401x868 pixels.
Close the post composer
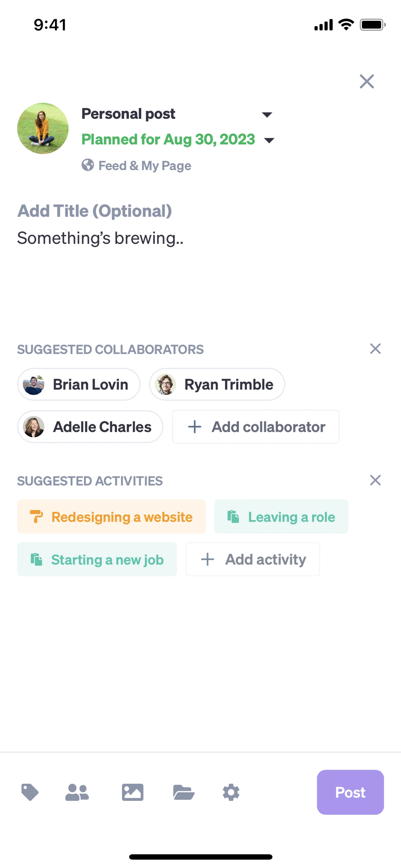pyautogui.click(x=367, y=82)
